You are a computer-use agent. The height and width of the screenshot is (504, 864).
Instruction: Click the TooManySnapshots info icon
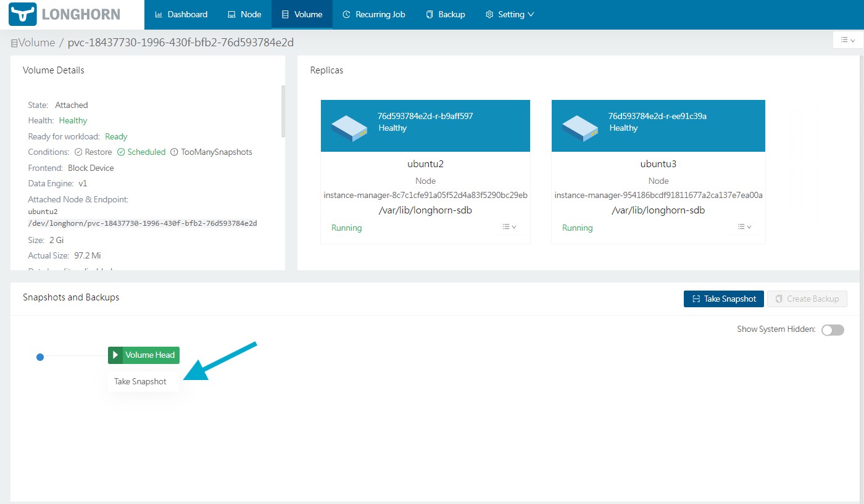175,152
